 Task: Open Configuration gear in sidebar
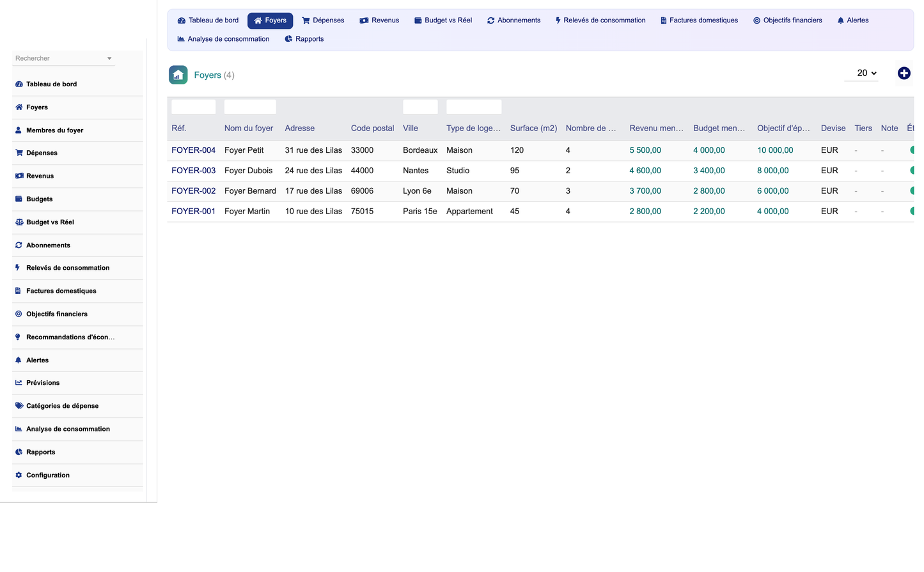19,475
